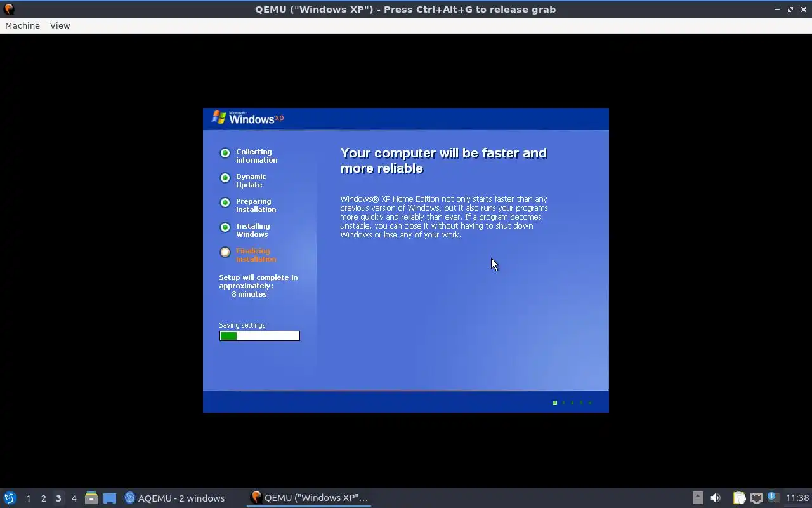
Task: Open the clipboard manager tray icon
Action: point(739,498)
